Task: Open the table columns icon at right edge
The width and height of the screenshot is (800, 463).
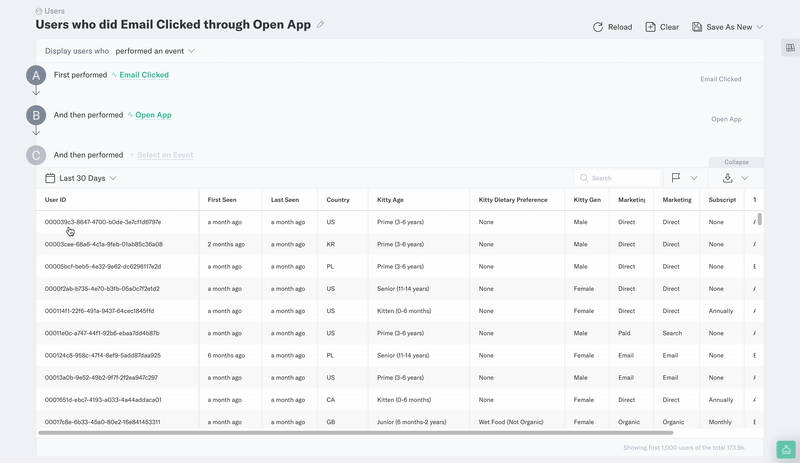Action: coord(790,47)
